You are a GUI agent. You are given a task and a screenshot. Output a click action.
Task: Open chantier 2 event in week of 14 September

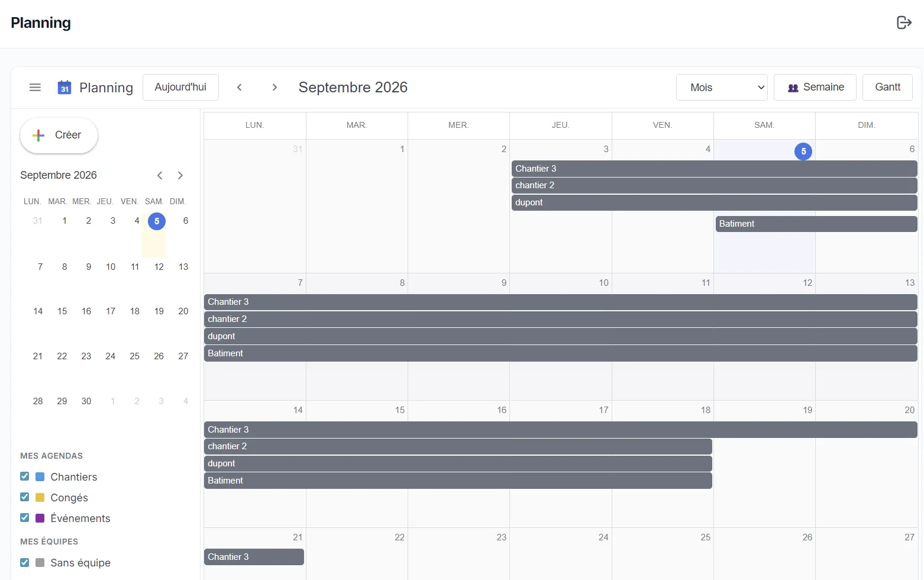pos(458,446)
